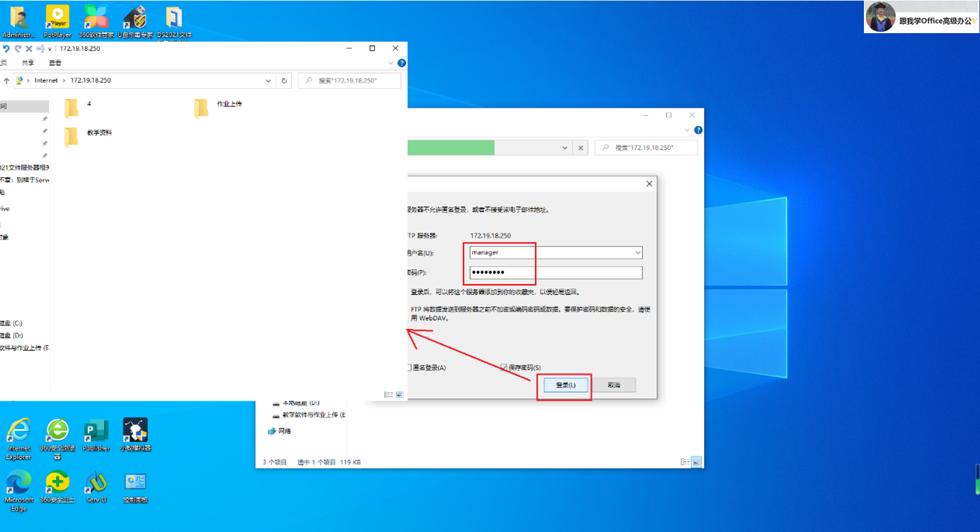Switch to large icons view in the status bar
Screen dimensions: 980x532
pyautogui.click(x=400, y=395)
